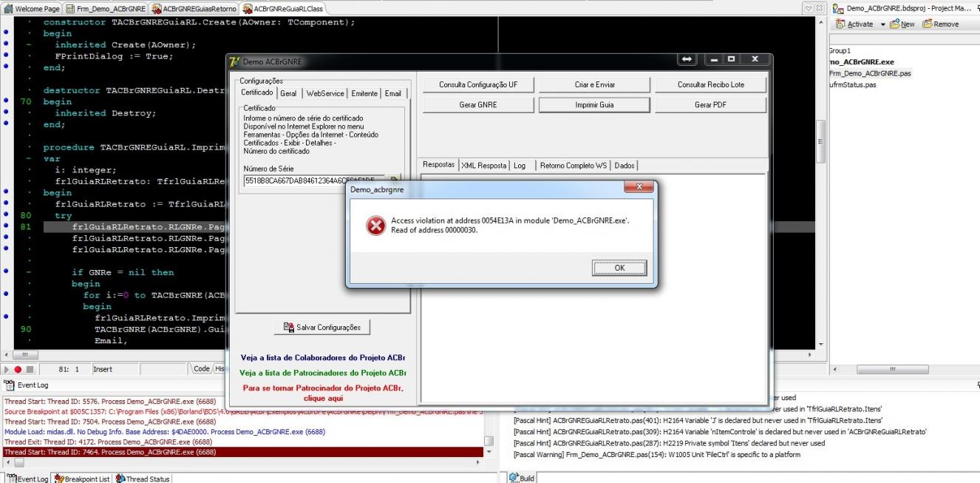Select the nItemControle hint message
The height and width of the screenshot is (483, 980).
pyautogui.click(x=720, y=431)
